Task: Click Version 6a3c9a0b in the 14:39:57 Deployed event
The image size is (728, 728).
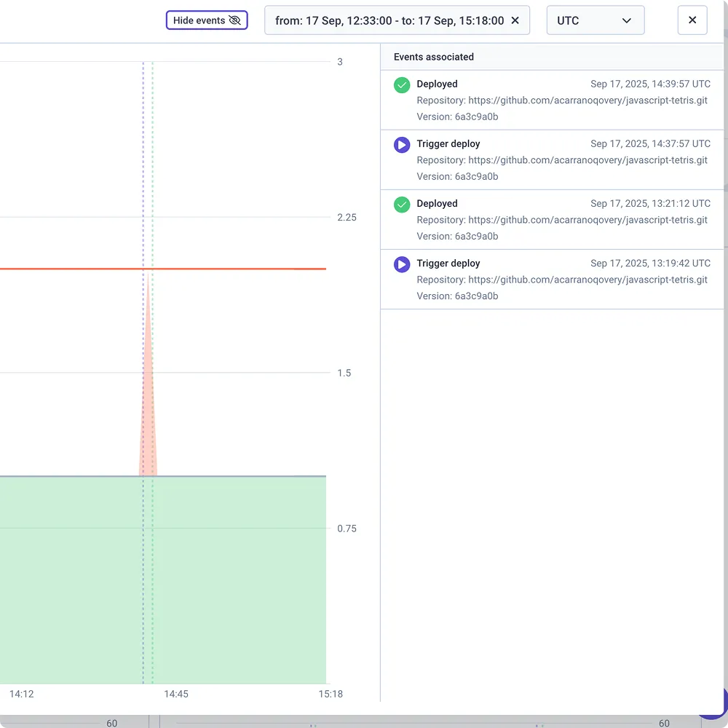Action: pyautogui.click(x=457, y=116)
